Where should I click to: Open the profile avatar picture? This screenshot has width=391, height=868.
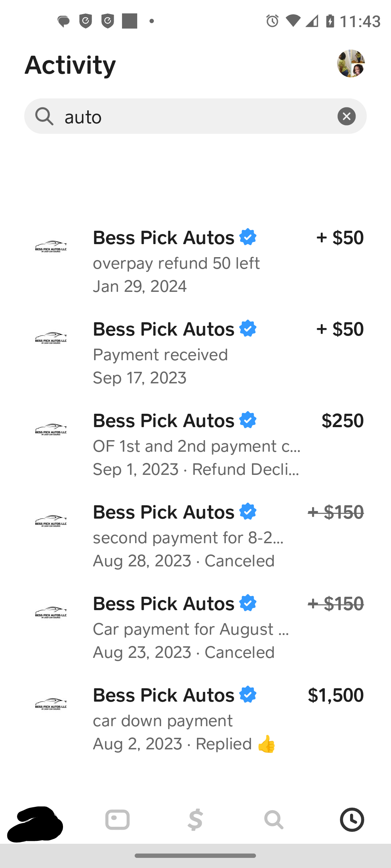(350, 64)
